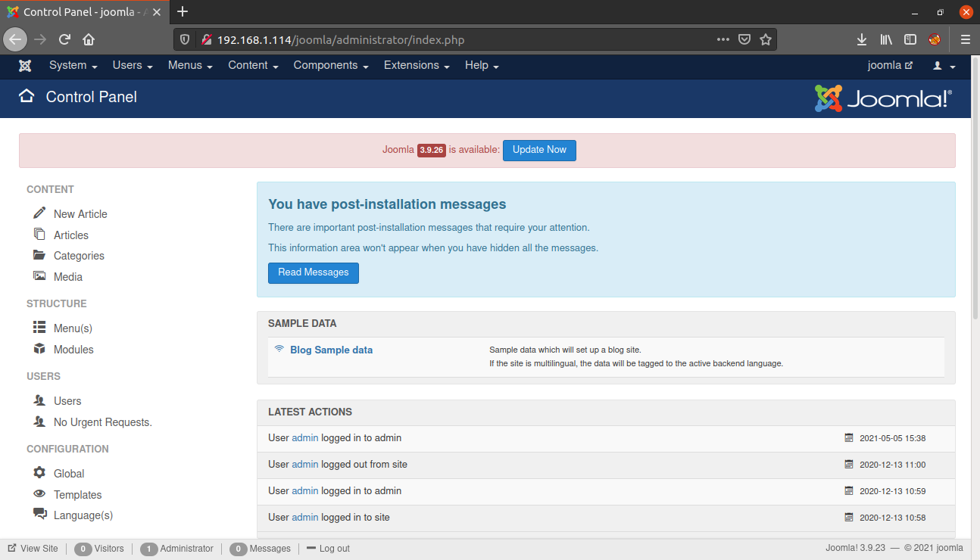Viewport: 980px width, 560px height.
Task: Open the Templates sidebar link
Action: point(77,495)
